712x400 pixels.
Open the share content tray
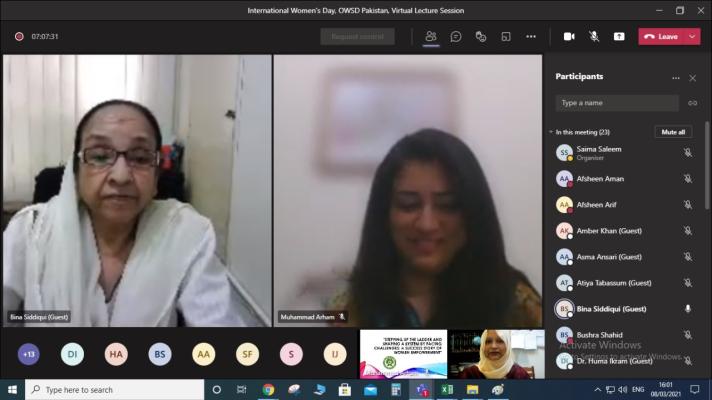pyautogui.click(x=619, y=36)
